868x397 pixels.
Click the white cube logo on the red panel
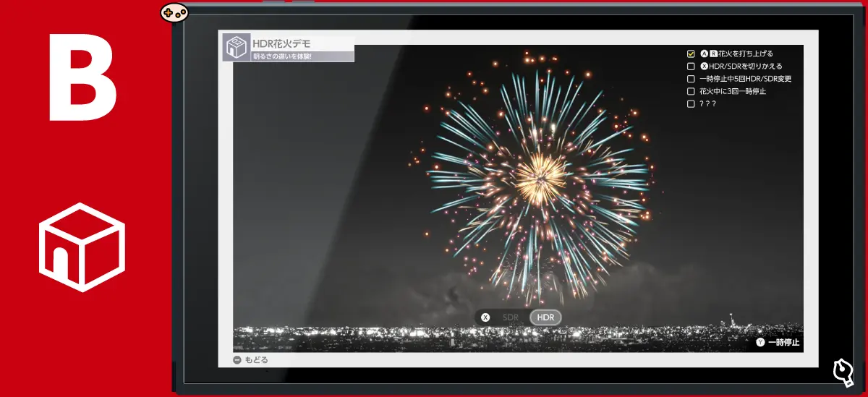click(x=82, y=247)
